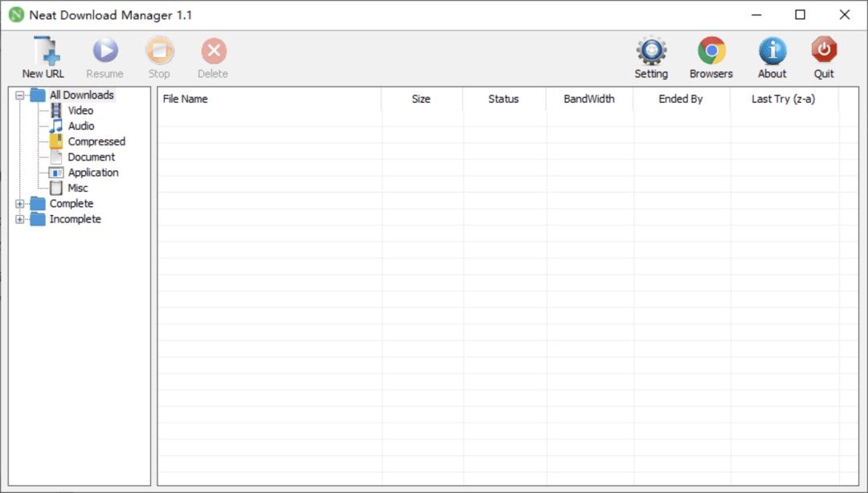This screenshot has width=868, height=493.
Task: Sort by BandWidth column header
Action: [x=589, y=99]
